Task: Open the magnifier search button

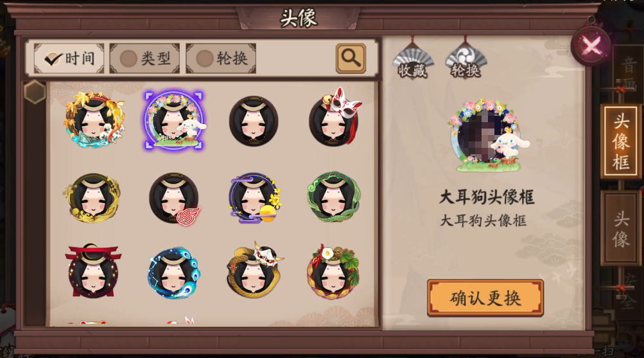Action: [351, 58]
